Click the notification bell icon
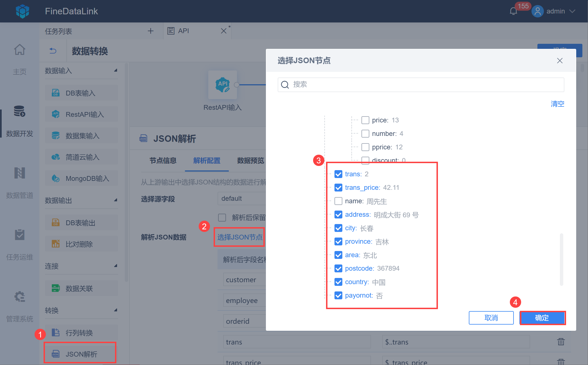588x365 pixels. 513,11
